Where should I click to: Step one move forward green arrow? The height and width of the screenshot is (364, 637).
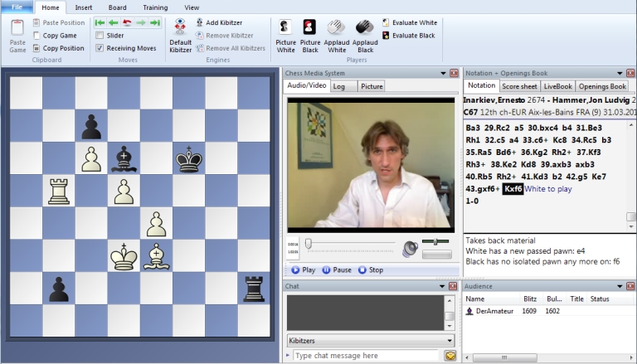point(141,22)
